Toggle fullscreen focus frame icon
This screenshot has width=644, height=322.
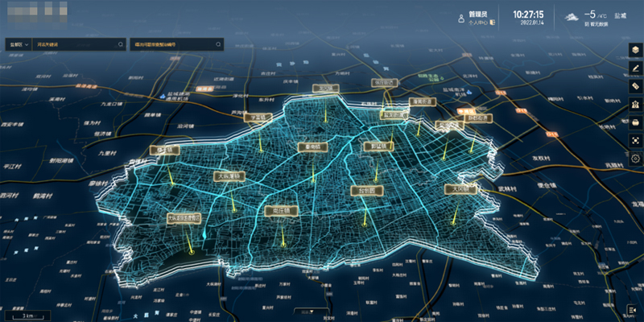coord(634,141)
